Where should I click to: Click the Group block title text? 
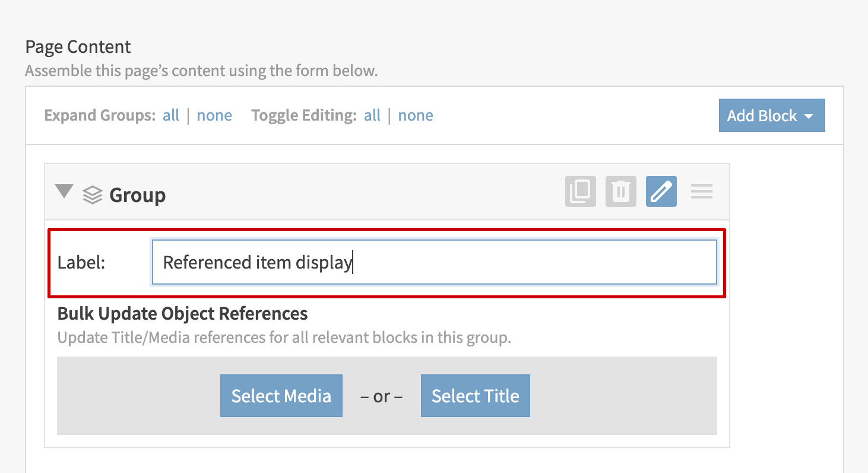tap(138, 195)
